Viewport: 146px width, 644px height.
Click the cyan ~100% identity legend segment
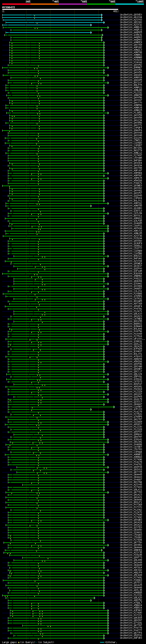[130, 4]
